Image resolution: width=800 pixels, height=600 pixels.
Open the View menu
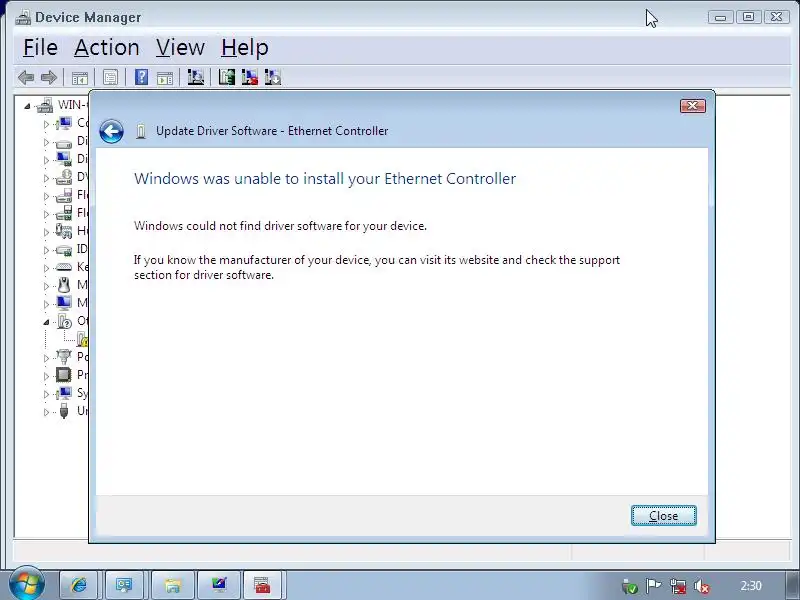tap(180, 47)
